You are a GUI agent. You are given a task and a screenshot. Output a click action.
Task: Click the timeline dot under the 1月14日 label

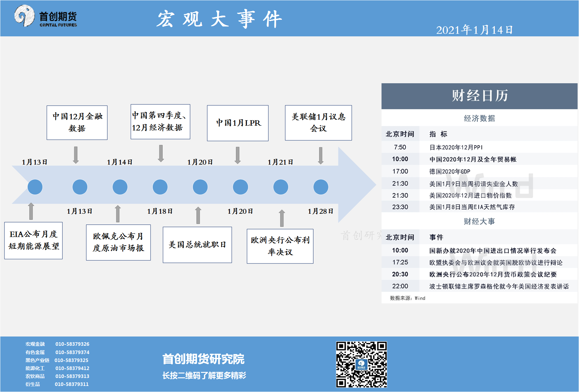tap(120, 187)
